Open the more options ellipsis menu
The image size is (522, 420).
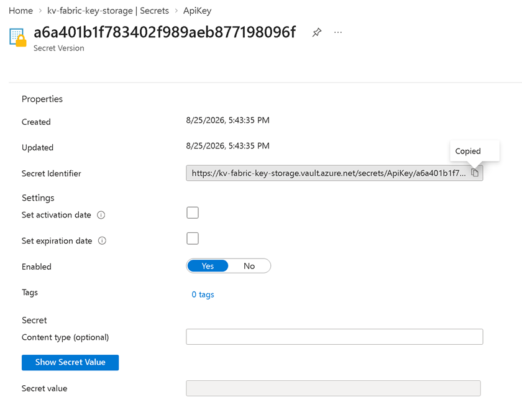[x=338, y=32]
